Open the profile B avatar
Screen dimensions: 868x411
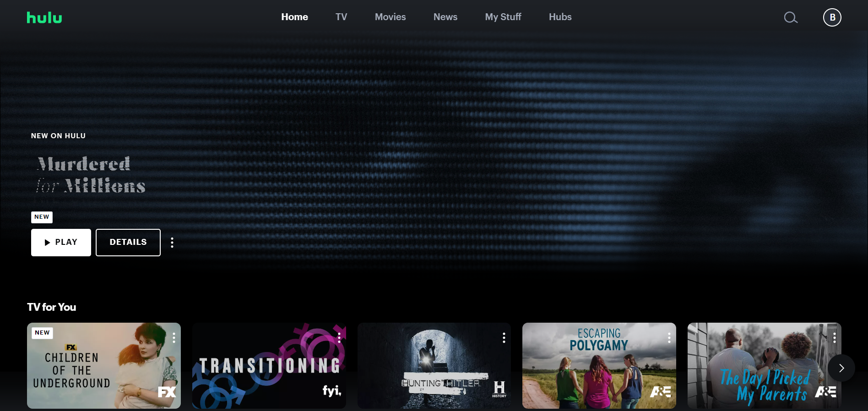click(832, 17)
